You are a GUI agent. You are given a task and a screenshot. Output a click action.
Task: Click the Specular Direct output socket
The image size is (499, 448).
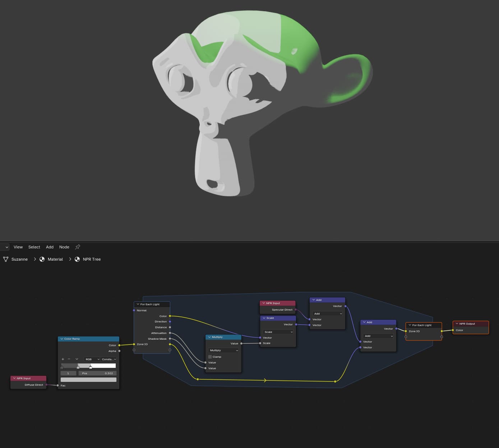(296, 310)
